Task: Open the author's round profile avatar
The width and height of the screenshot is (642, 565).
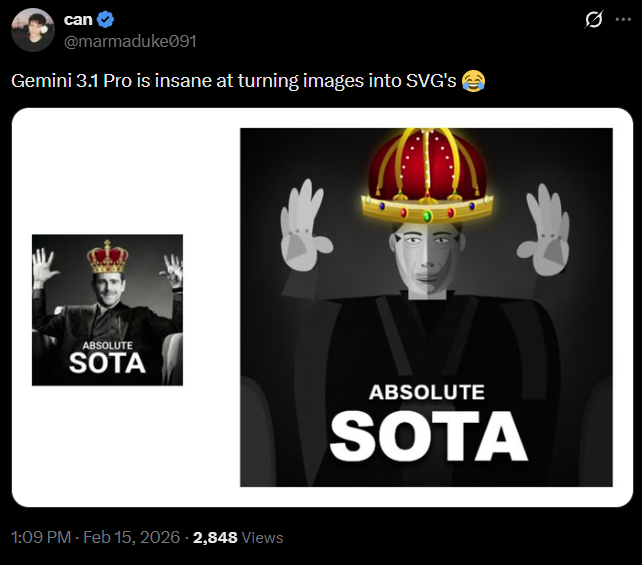Action: pyautogui.click(x=32, y=29)
